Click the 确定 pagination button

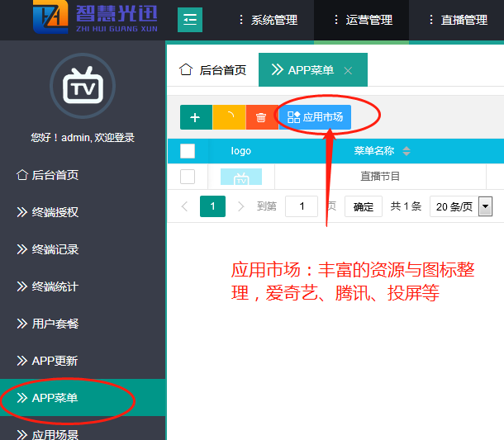click(x=364, y=206)
